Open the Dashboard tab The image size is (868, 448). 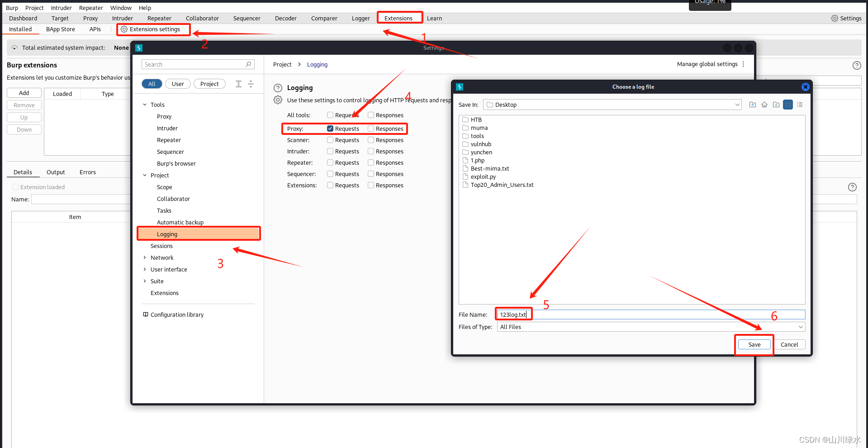tap(23, 19)
